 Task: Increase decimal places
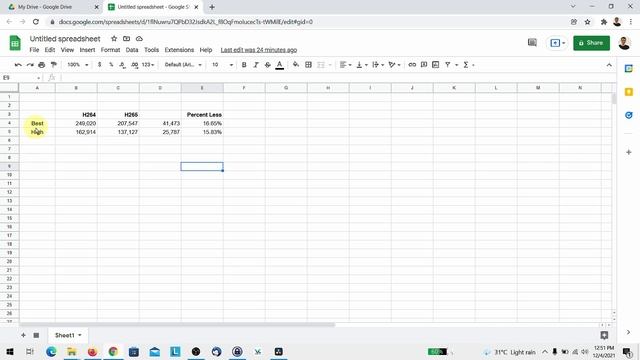(134, 65)
